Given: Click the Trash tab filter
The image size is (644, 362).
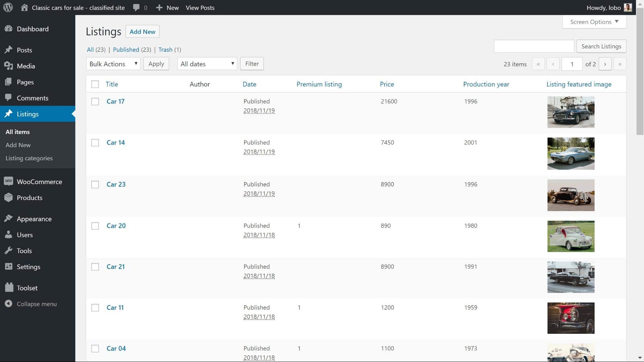Looking at the screenshot, I should [x=165, y=49].
